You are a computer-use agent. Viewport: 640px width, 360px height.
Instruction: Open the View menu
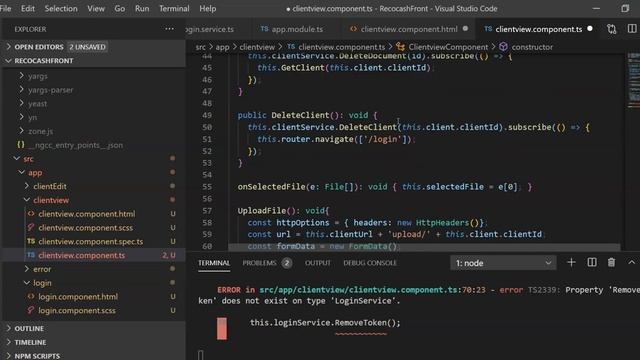pos(96,9)
